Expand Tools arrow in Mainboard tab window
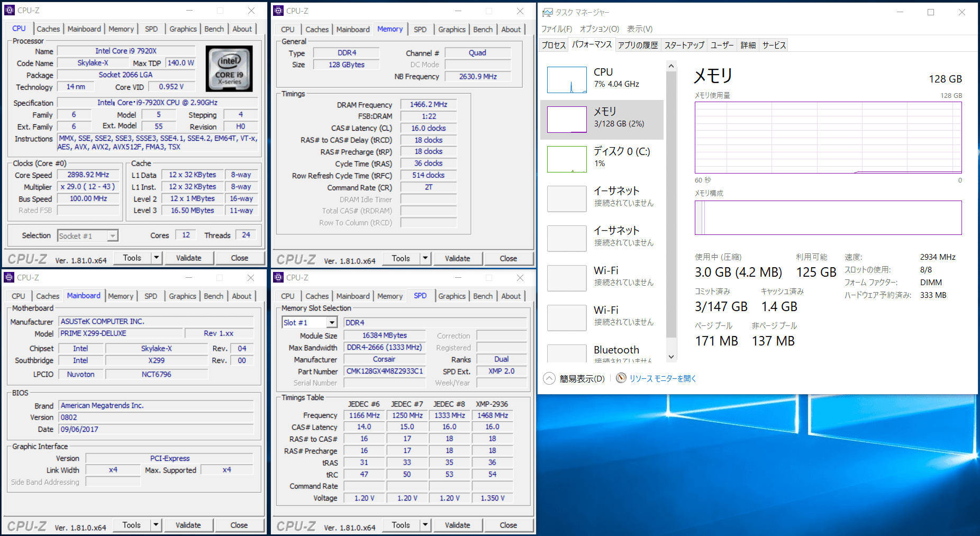 coord(156,525)
